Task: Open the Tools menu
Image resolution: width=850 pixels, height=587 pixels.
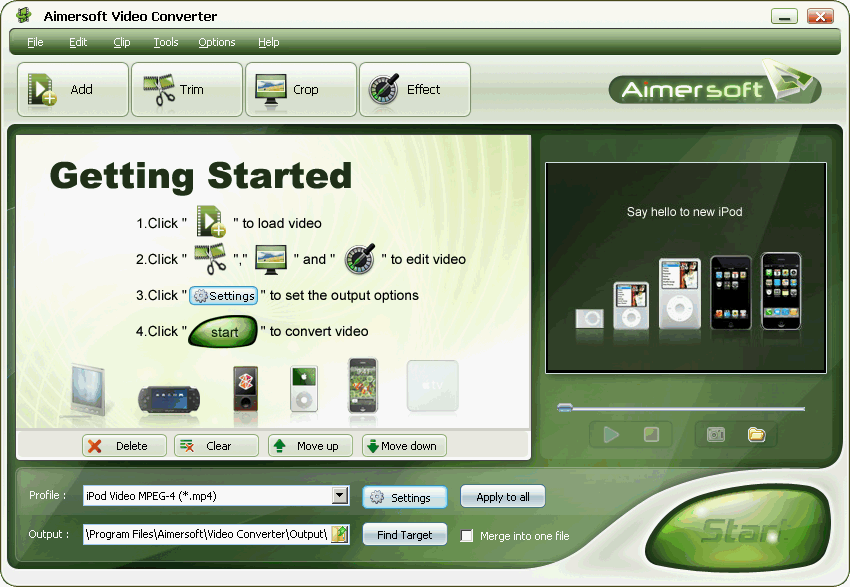Action: point(165,42)
